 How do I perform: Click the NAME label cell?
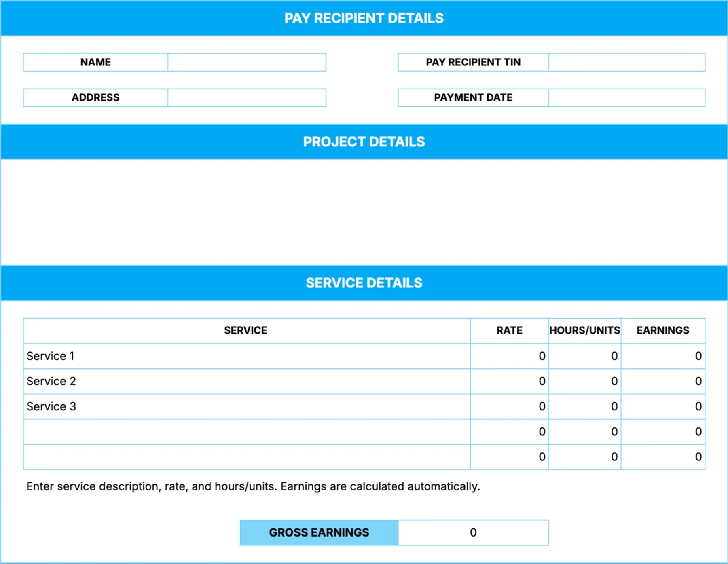95,62
